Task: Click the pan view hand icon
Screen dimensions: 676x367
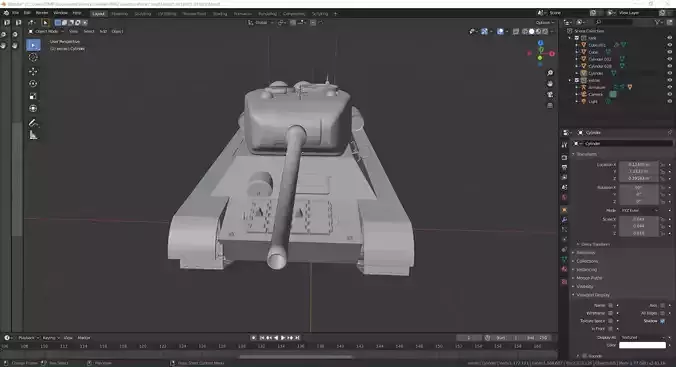Action: click(550, 84)
